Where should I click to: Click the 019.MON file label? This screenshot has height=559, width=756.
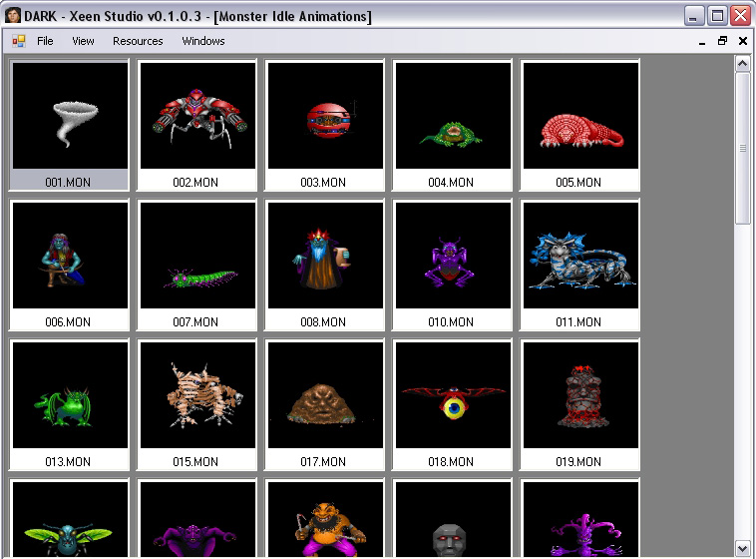pos(578,462)
